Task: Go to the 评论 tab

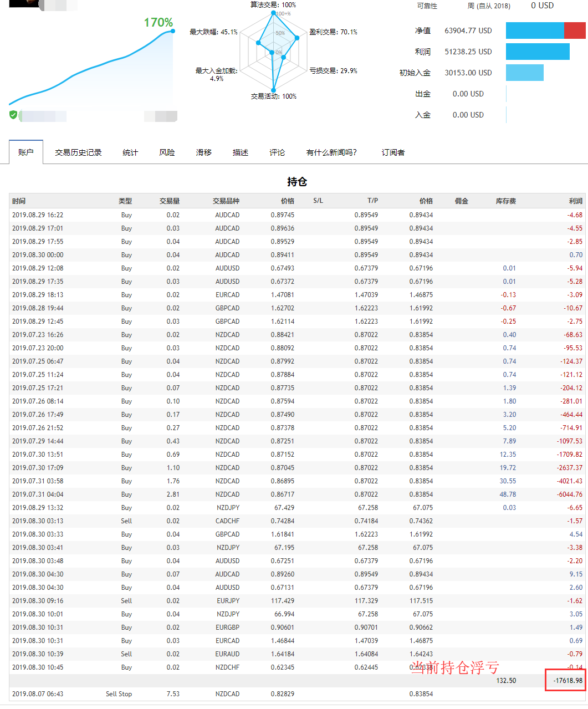Action: tap(277, 152)
